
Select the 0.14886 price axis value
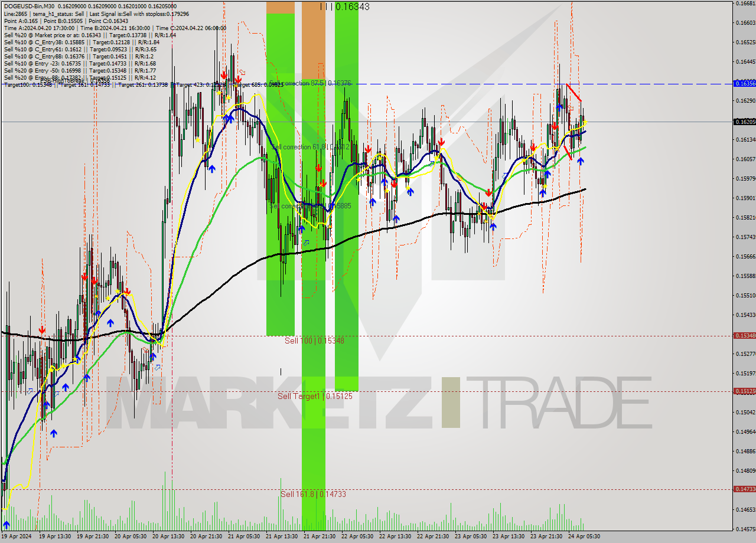745,451
